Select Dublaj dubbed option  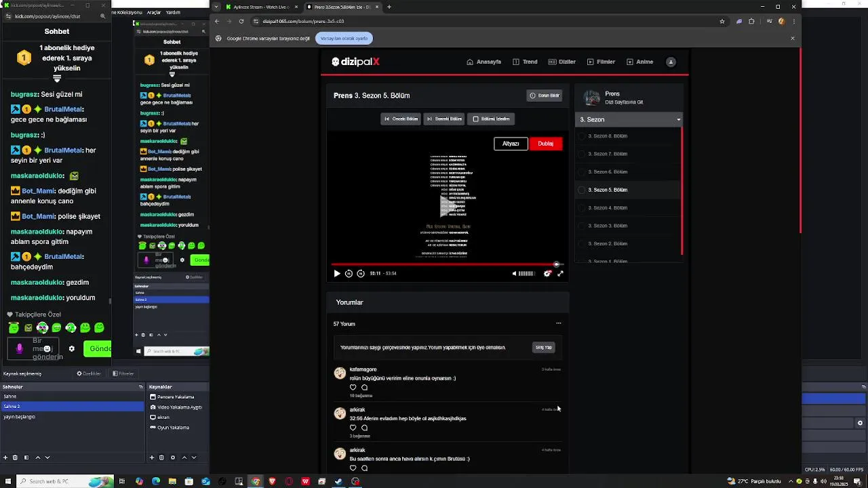point(546,144)
